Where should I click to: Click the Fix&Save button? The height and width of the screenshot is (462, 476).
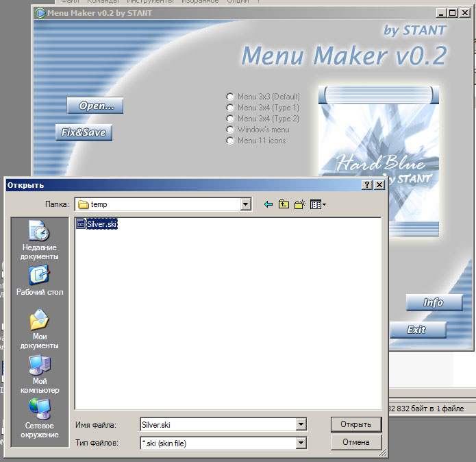point(84,132)
